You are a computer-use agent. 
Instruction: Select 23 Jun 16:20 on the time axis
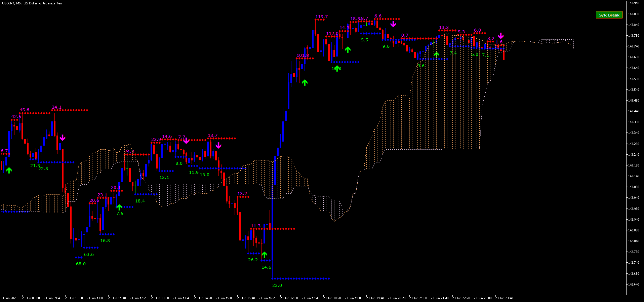point(268,298)
